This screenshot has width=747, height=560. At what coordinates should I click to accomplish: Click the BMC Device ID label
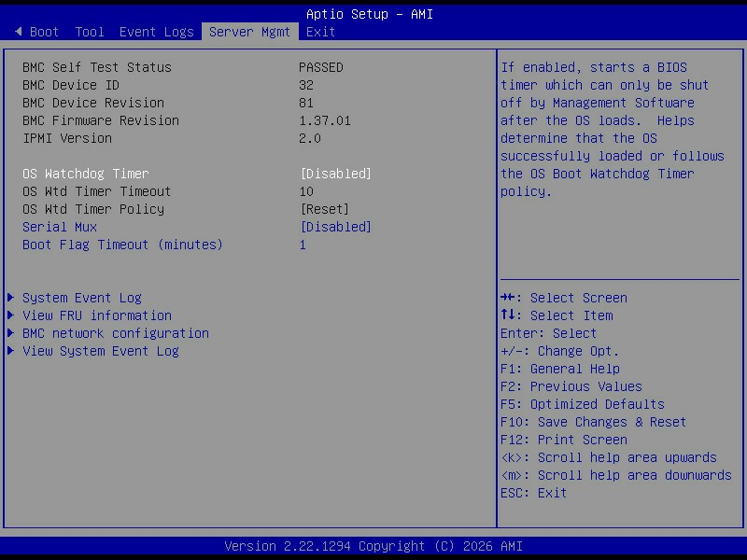tap(71, 85)
